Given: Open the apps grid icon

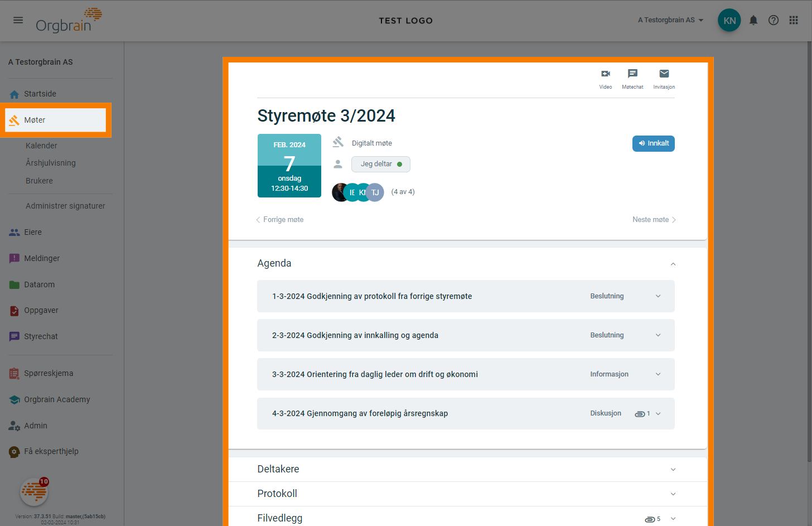Looking at the screenshot, I should 794,20.
